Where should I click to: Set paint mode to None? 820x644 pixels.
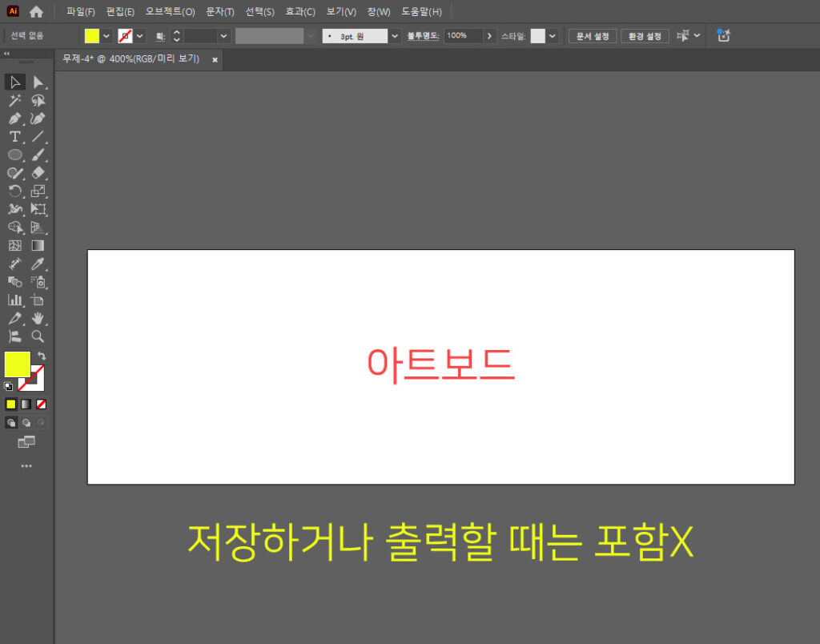tap(42, 405)
